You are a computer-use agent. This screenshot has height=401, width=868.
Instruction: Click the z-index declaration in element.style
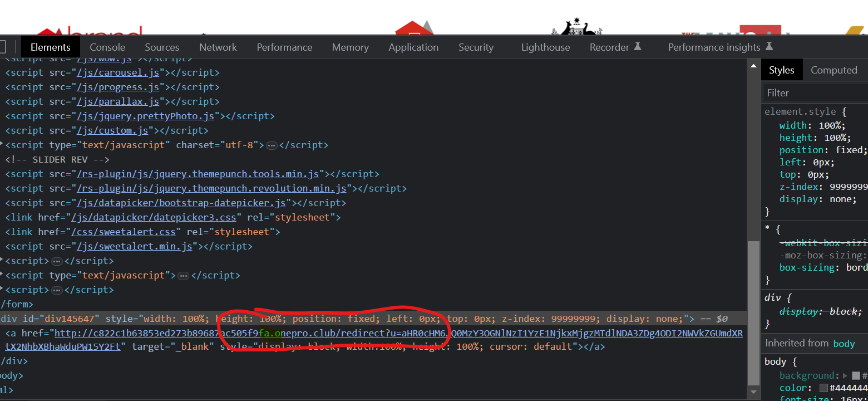823,187
